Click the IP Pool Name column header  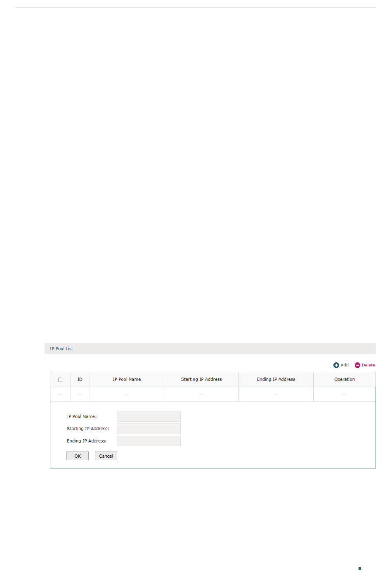(127, 380)
